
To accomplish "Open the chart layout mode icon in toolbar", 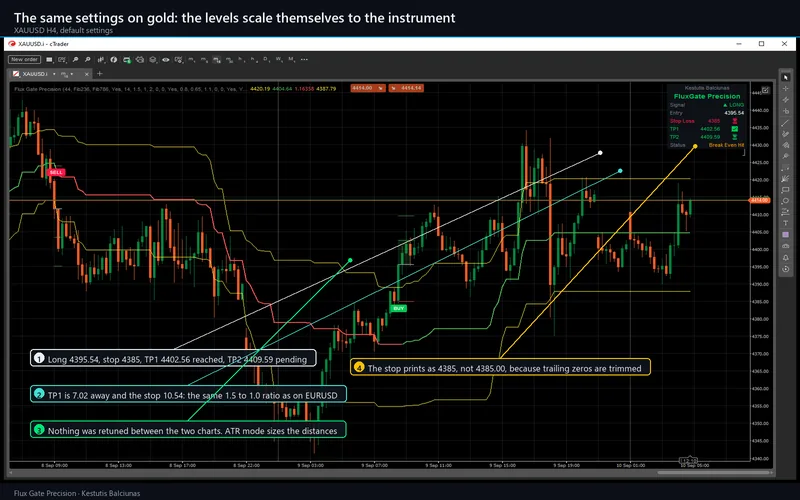I will pos(49,60).
